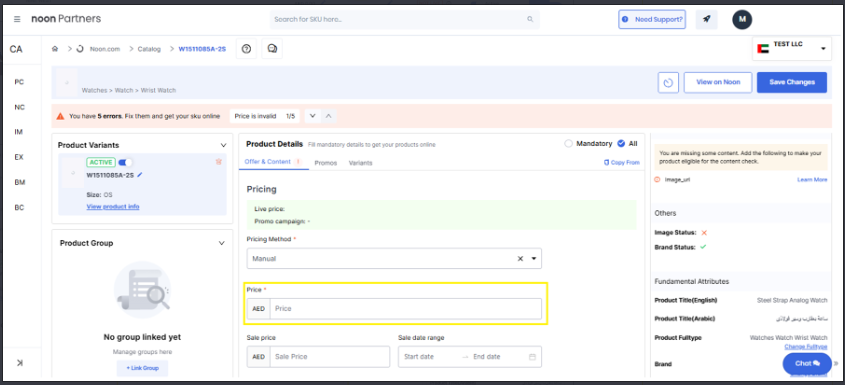
Task: Click the search magnifier icon
Action: pos(530,19)
